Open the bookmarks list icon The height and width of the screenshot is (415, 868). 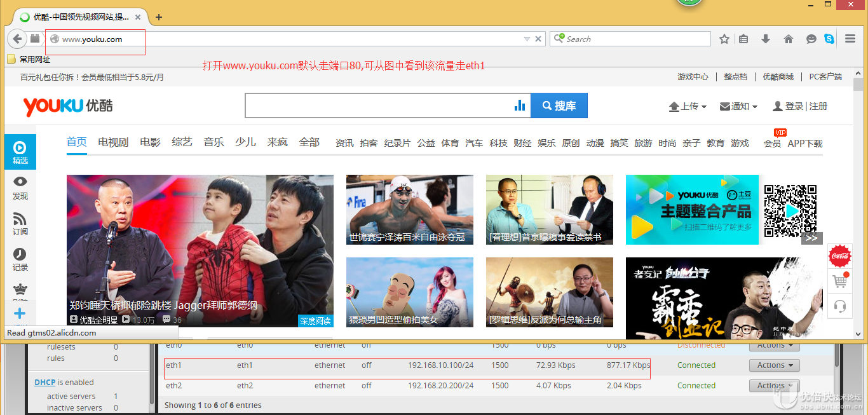744,39
